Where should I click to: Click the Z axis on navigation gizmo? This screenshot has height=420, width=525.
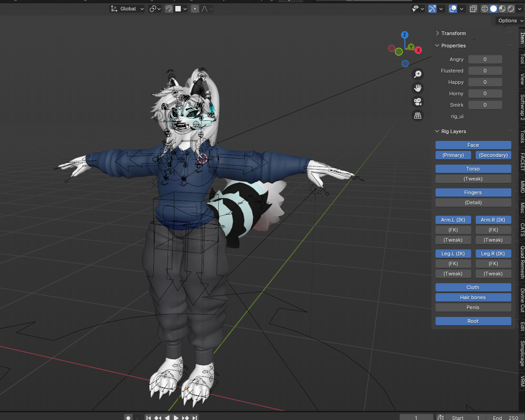[404, 35]
